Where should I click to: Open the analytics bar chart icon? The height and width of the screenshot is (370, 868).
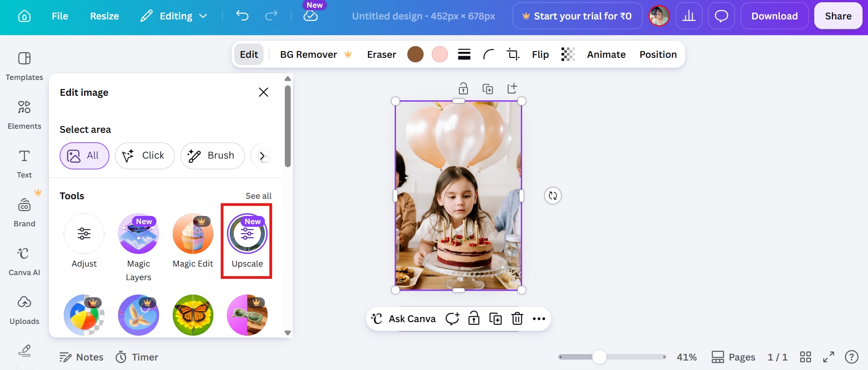(689, 16)
